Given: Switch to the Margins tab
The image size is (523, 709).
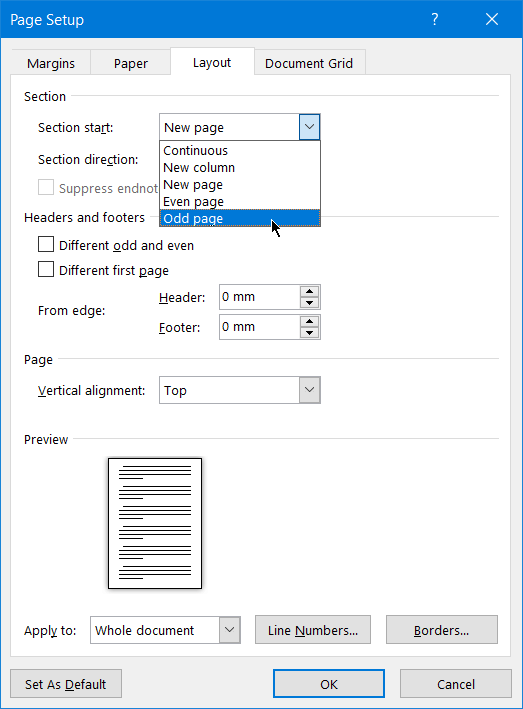Looking at the screenshot, I should coord(51,63).
